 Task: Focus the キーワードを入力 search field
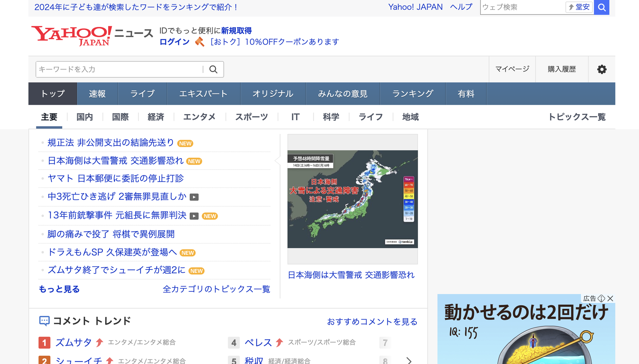point(120,69)
